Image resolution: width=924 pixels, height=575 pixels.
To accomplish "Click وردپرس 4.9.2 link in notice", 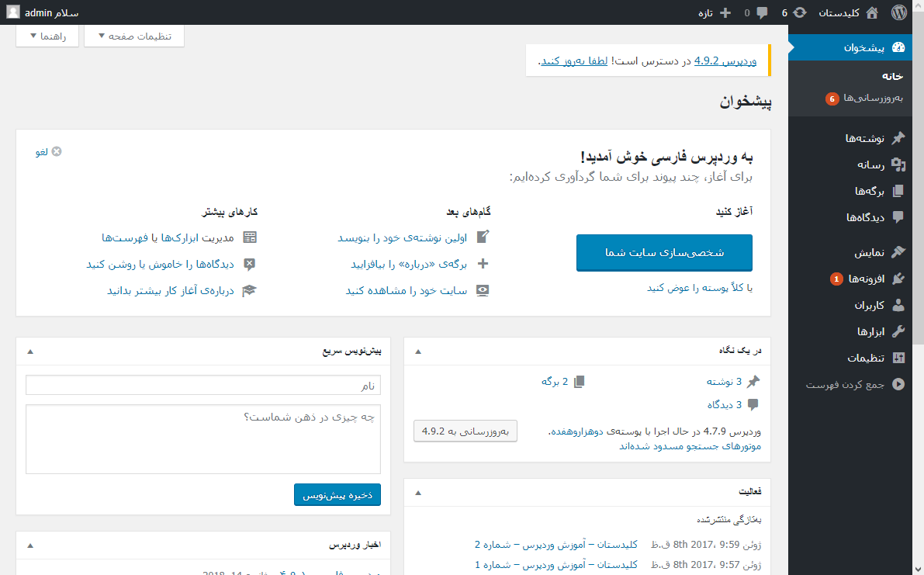I will point(725,61).
